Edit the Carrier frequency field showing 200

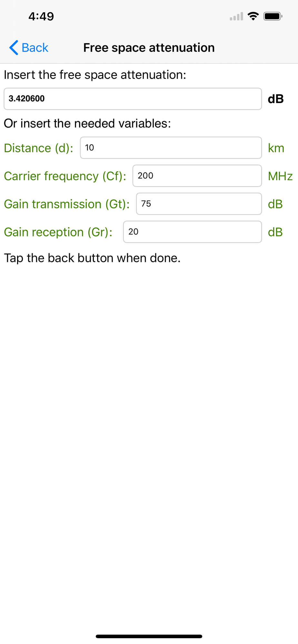[x=197, y=176]
